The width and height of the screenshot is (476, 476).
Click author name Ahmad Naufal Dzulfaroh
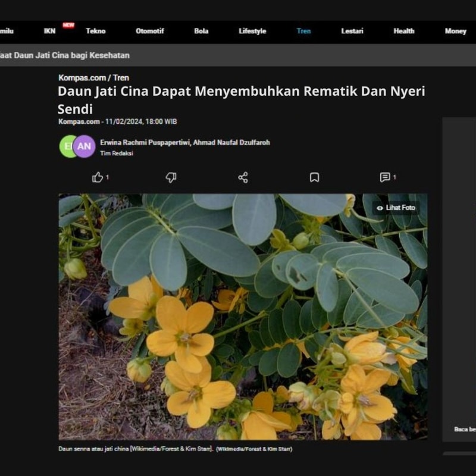pos(232,143)
